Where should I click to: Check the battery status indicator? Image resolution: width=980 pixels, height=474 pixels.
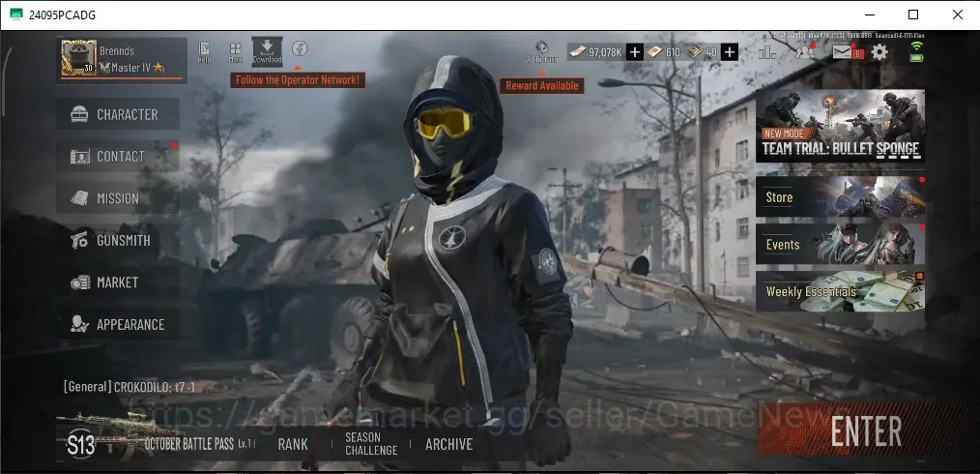(917, 58)
